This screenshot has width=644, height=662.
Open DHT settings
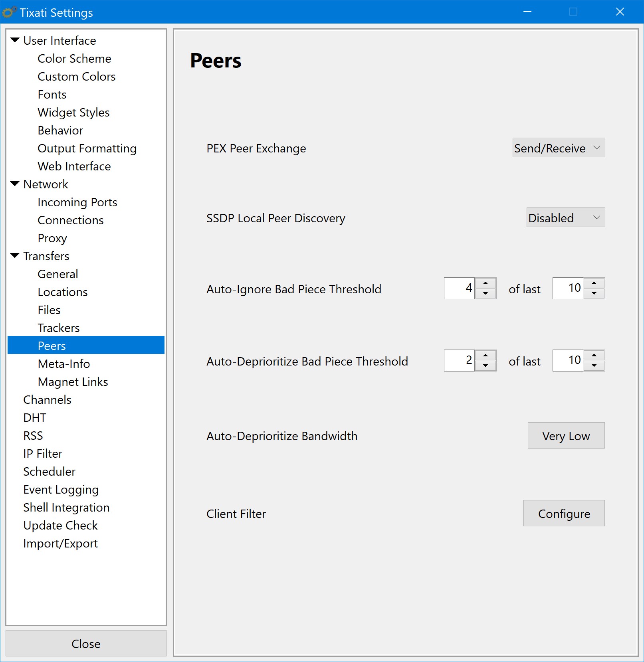tap(35, 417)
